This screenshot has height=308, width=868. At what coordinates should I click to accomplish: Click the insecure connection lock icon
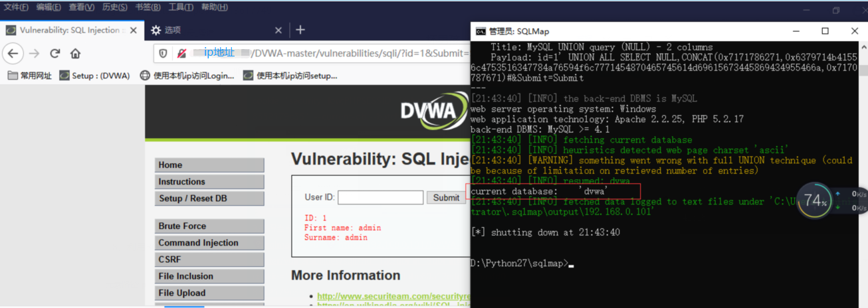pyautogui.click(x=181, y=53)
